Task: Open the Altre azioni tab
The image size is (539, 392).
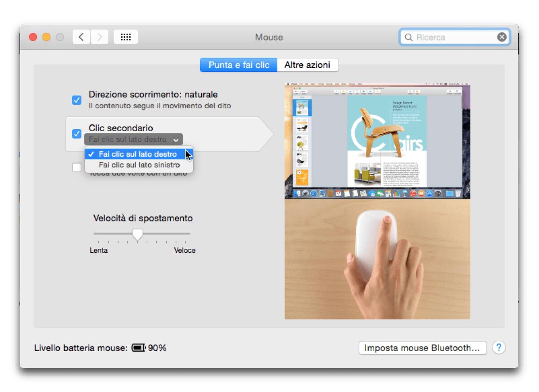Action: 308,65
